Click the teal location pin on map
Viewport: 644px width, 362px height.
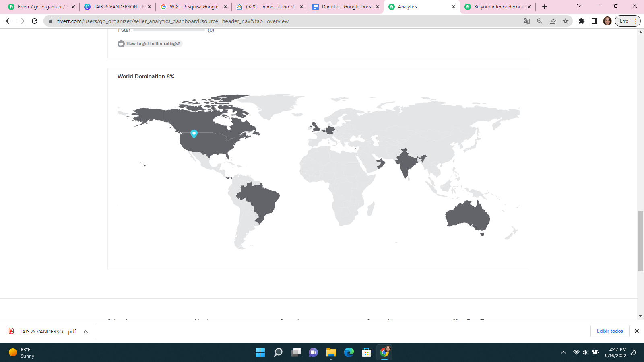194,133
